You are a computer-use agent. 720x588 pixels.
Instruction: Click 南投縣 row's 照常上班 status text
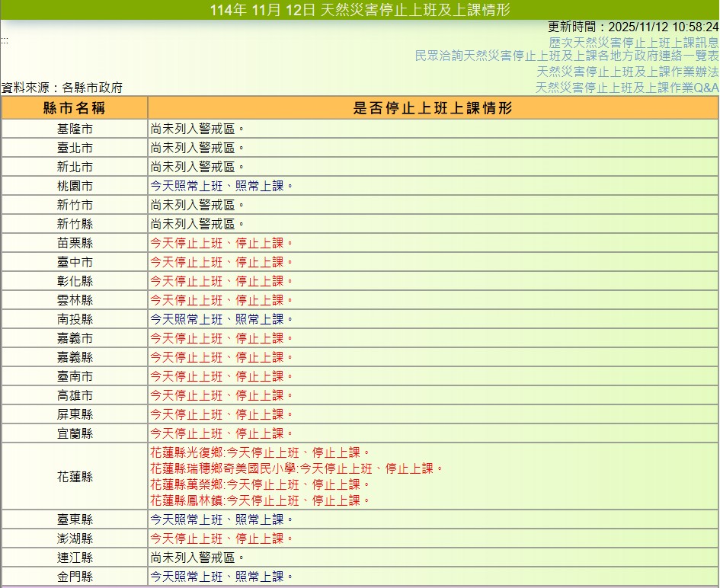(221, 319)
